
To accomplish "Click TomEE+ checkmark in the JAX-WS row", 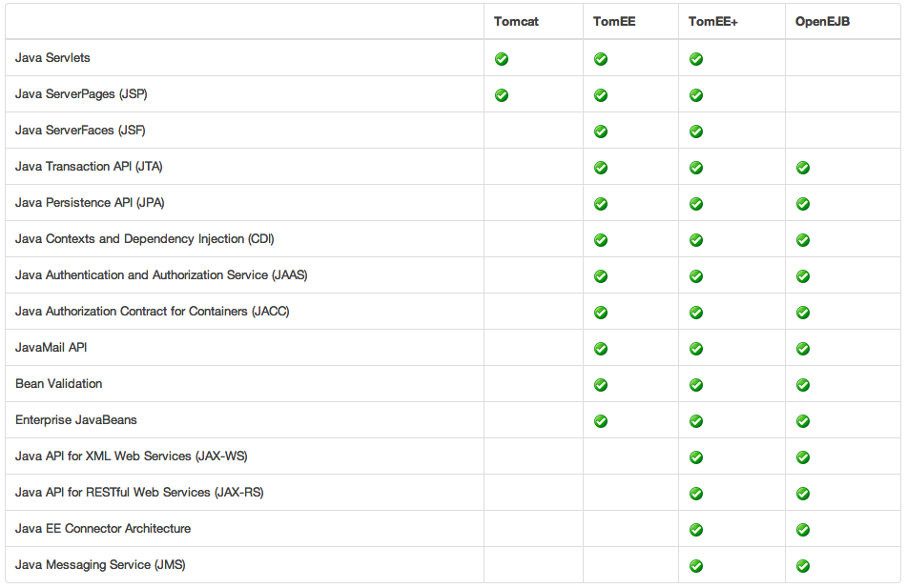I will [696, 457].
